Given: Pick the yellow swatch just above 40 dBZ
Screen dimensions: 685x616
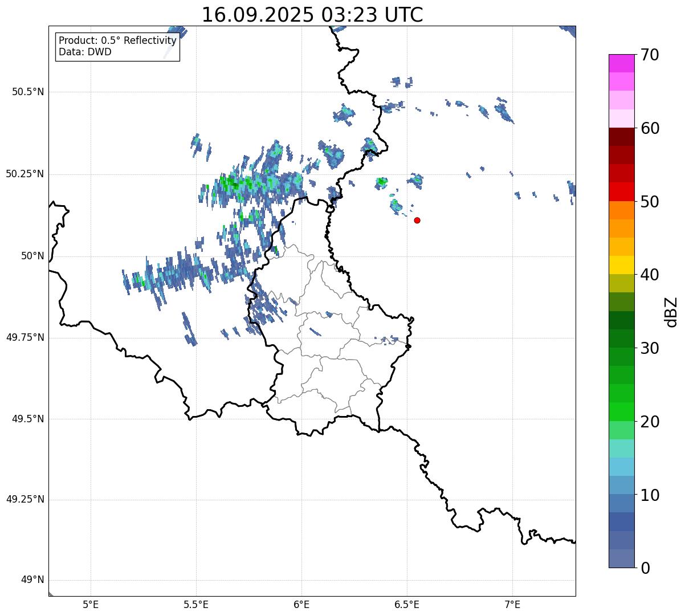Looking at the screenshot, I should coord(621,265).
